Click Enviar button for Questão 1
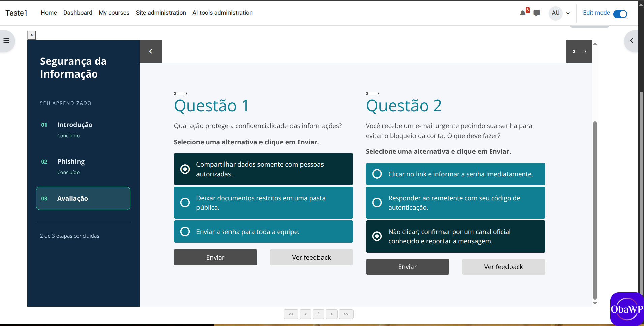Screen dimensions: 644x326 (215, 257)
